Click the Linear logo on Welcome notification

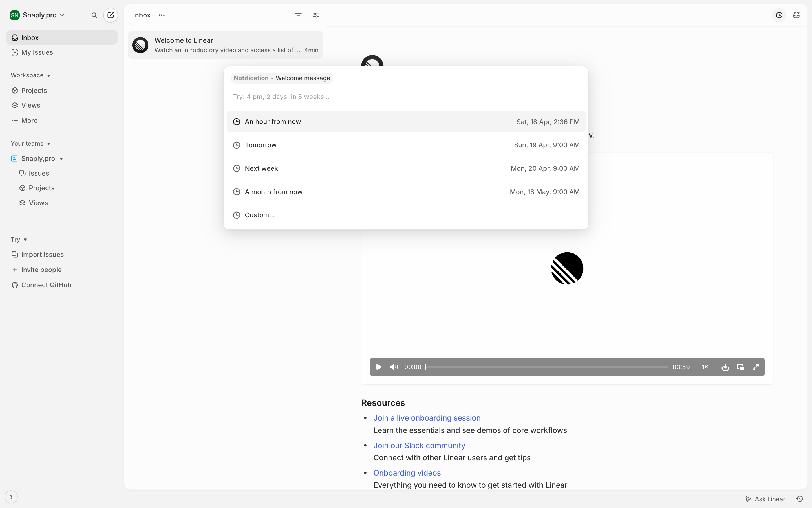tap(140, 45)
